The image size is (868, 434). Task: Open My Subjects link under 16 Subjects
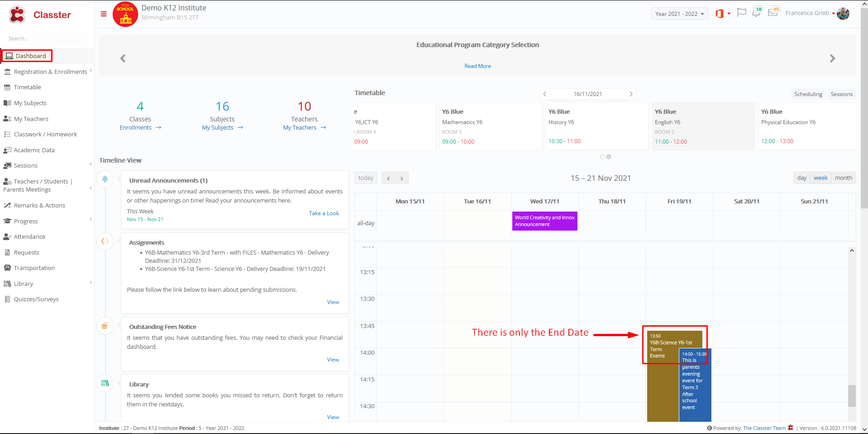222,128
